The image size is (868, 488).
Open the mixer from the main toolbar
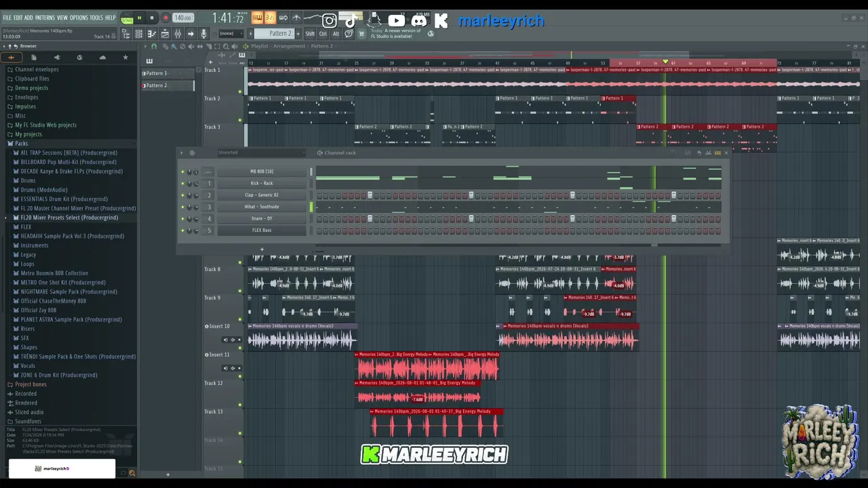178,34
